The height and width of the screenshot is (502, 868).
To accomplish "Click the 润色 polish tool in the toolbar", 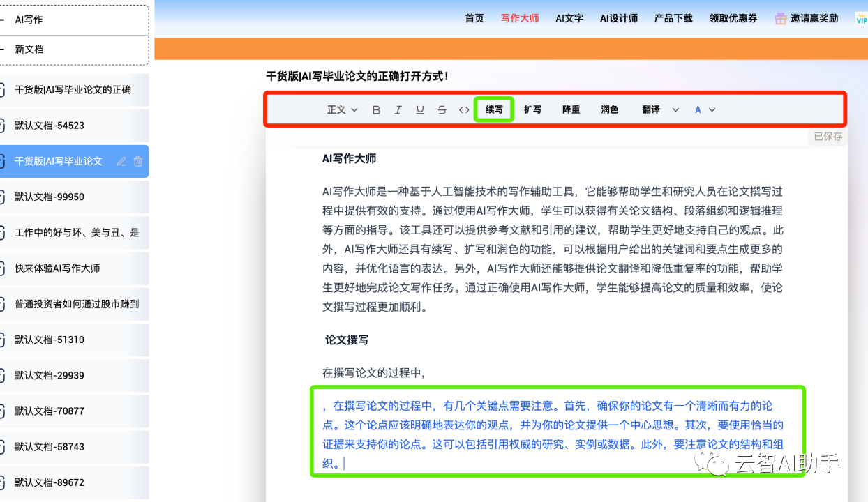I will (x=608, y=109).
